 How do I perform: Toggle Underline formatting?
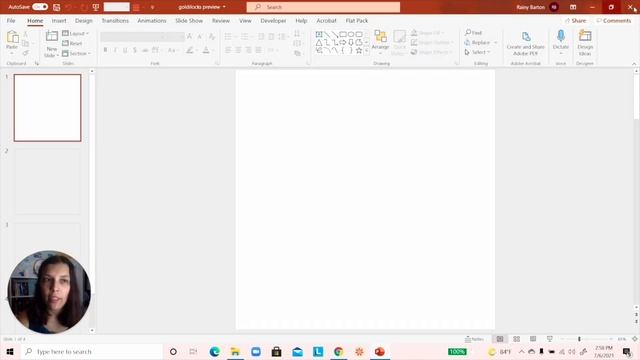point(125,50)
